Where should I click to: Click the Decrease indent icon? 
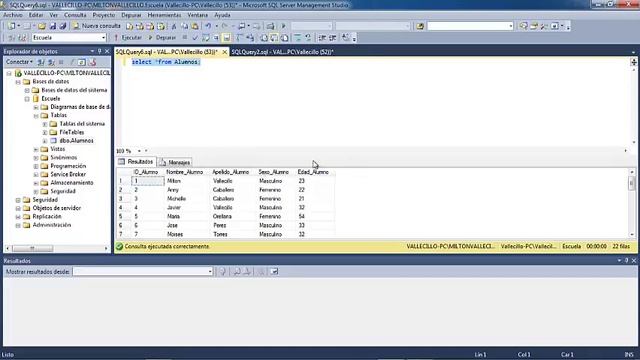(x=322, y=38)
